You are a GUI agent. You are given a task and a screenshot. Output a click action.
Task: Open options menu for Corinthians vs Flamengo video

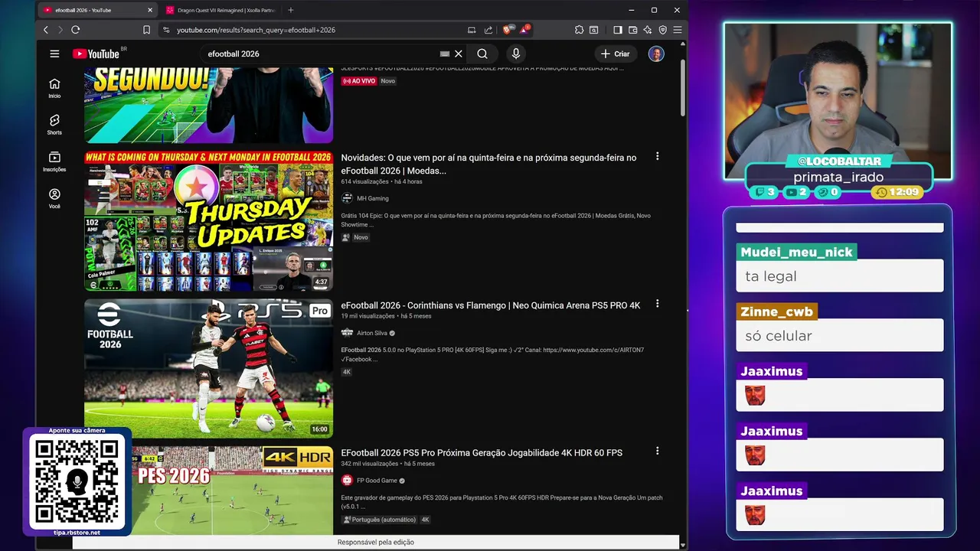[x=657, y=304]
